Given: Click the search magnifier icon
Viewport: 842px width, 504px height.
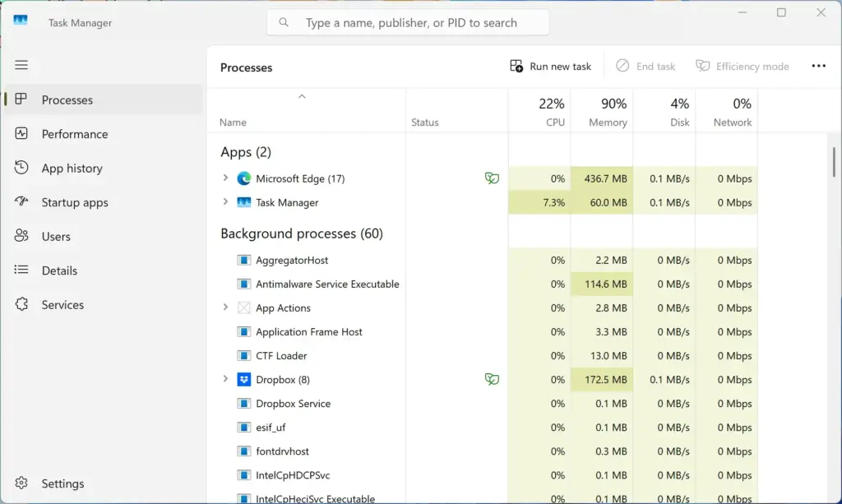Looking at the screenshot, I should (284, 22).
